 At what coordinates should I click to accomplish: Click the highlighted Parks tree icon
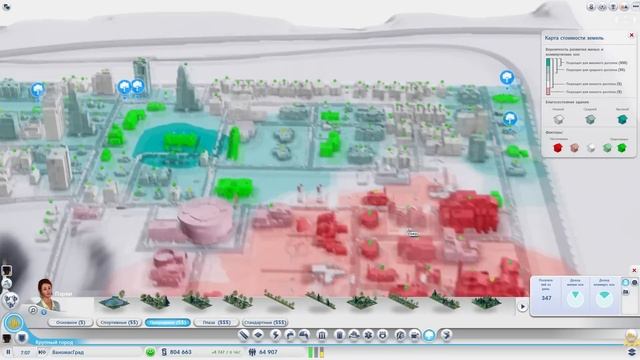pyautogui.click(x=429, y=335)
